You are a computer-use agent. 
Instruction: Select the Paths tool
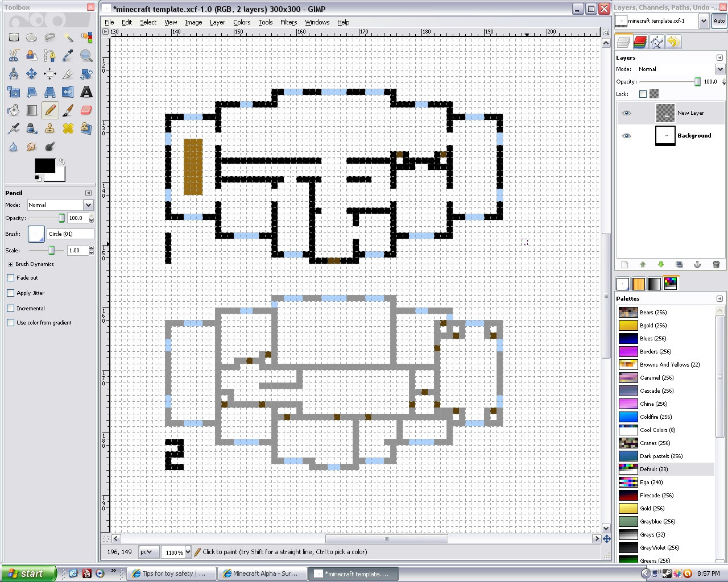pos(50,56)
